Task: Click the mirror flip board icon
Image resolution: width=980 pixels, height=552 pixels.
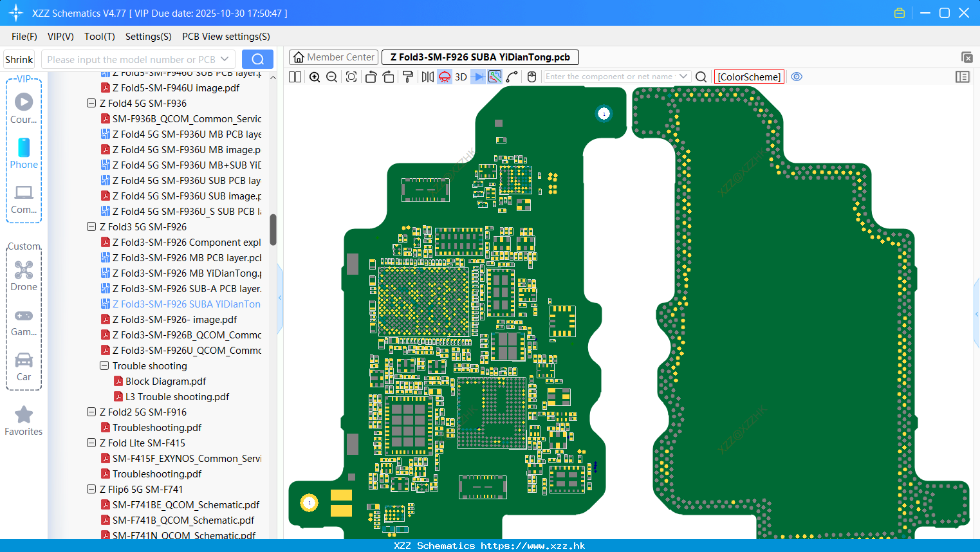Action: tap(427, 77)
